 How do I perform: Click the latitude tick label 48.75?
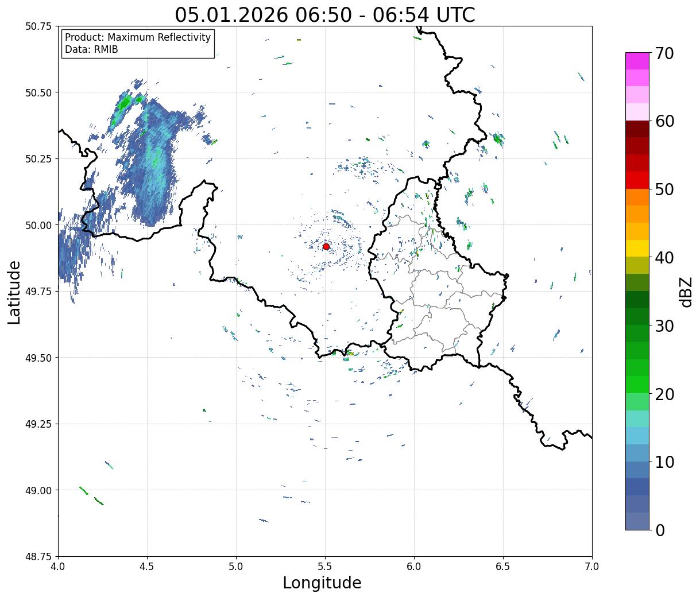coord(38,557)
